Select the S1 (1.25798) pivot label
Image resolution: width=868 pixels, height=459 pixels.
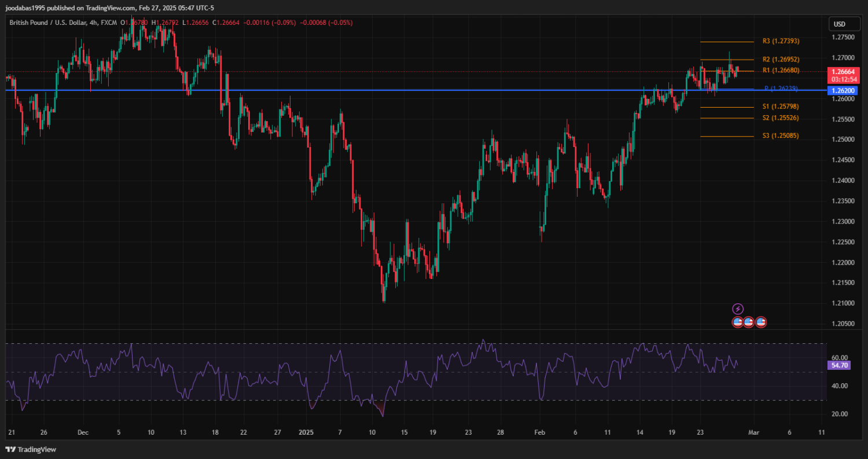[x=781, y=107]
